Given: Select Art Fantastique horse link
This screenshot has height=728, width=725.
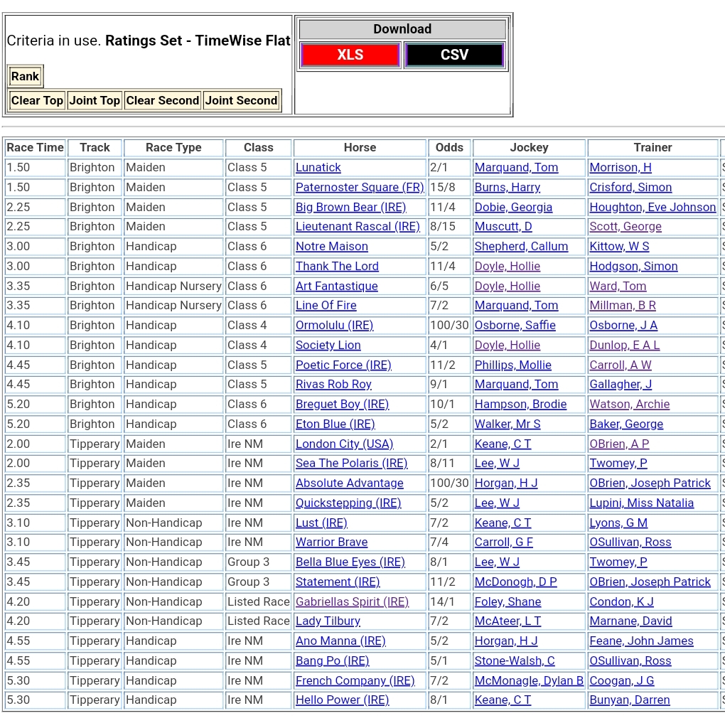Looking at the screenshot, I should (x=336, y=287).
